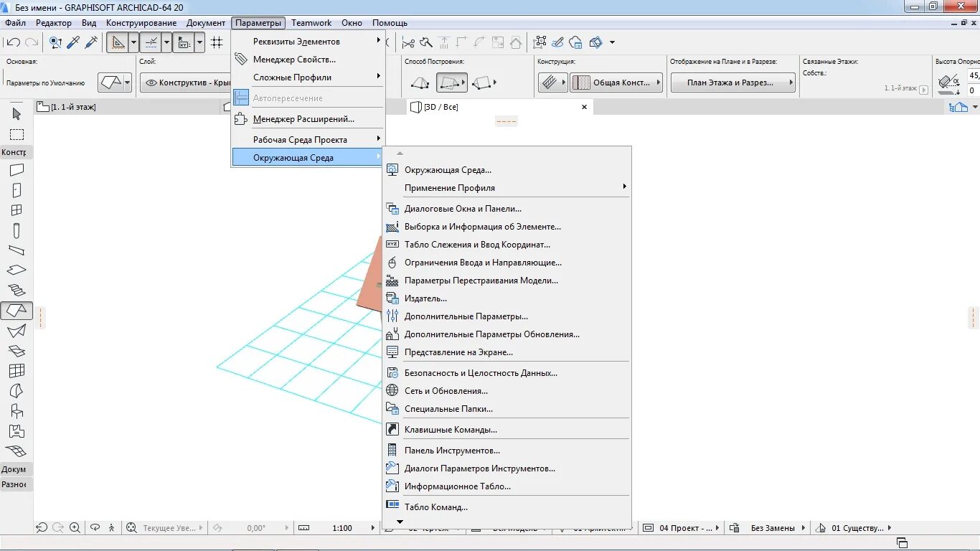Screen dimensions: 980x551
Task: Open layer dropdown Конструктив - Кры
Action: (x=186, y=83)
